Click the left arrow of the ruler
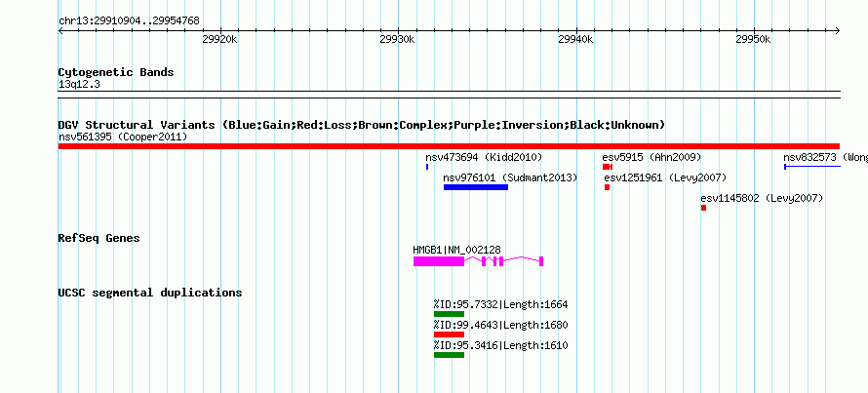The width and height of the screenshot is (868, 393). pos(60,30)
